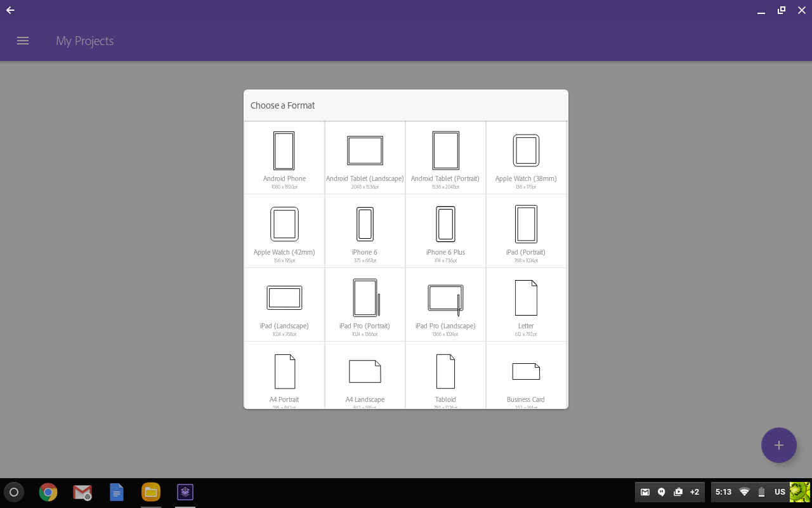Pick the iPhone 6 Plus format
Screen dimensions: 812x508
click(x=445, y=224)
